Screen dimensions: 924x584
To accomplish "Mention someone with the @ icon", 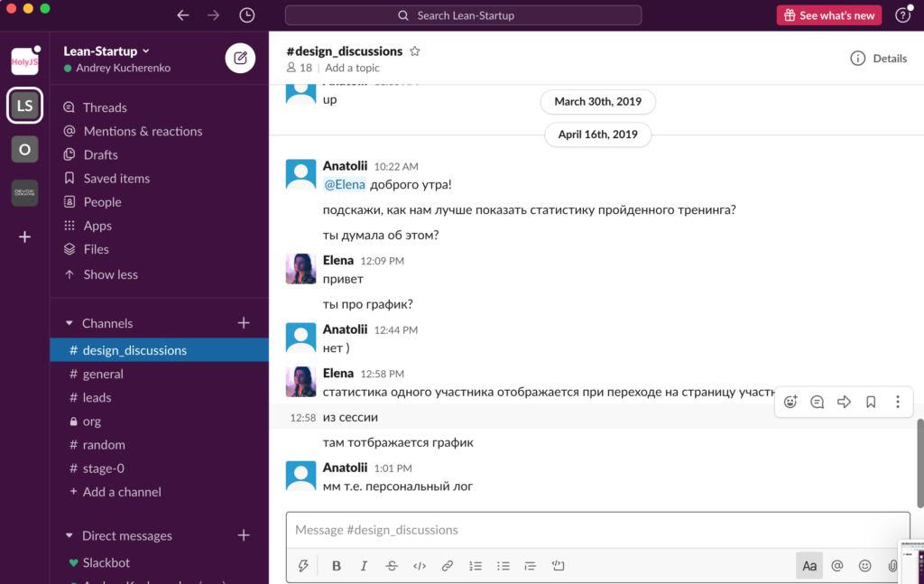I will (x=836, y=566).
